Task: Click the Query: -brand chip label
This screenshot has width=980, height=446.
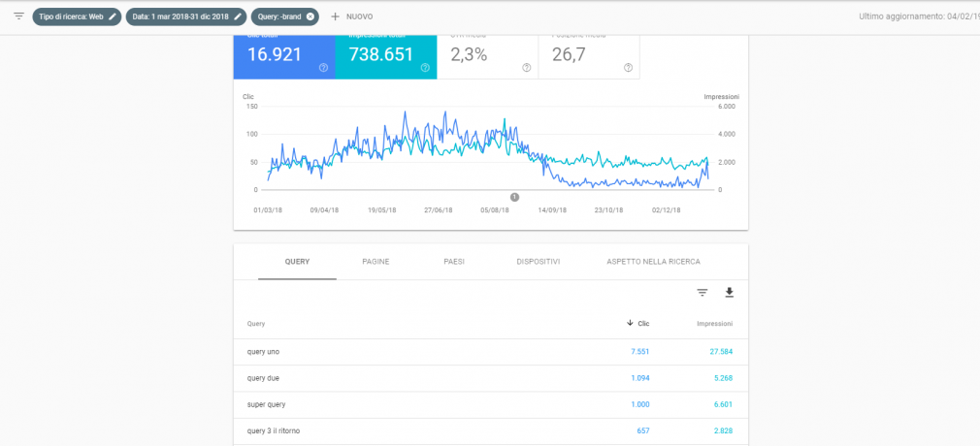Action: pos(279,16)
